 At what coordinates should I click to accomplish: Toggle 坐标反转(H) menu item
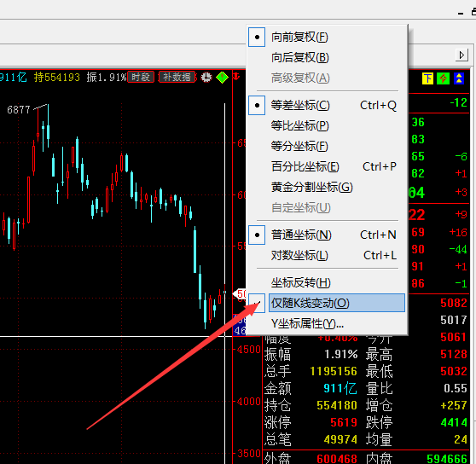[x=327, y=283]
